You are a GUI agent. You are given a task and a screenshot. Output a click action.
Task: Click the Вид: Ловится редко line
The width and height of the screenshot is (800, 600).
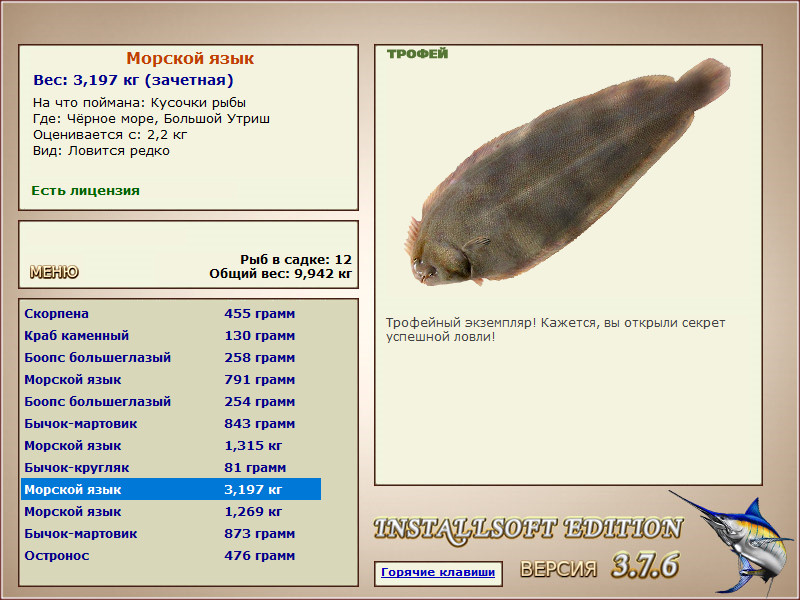click(x=101, y=151)
